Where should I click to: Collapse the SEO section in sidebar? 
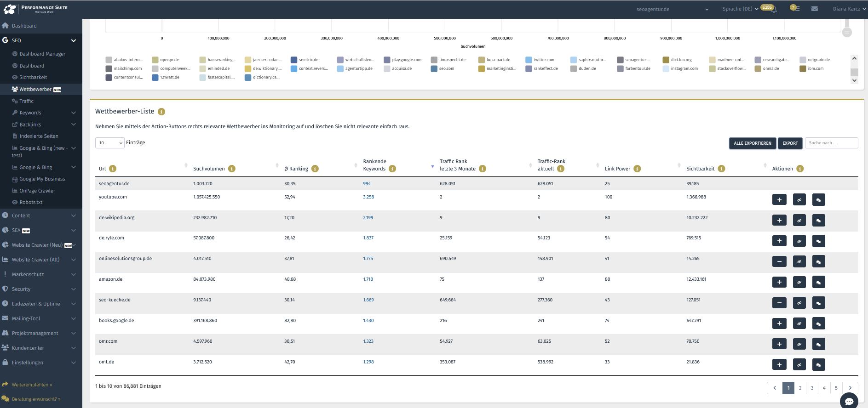41,40
